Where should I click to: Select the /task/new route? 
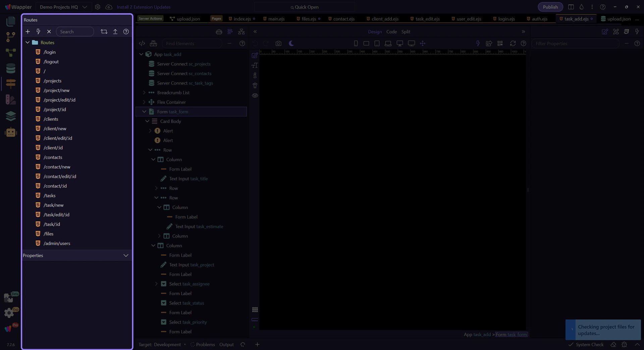pos(53,205)
